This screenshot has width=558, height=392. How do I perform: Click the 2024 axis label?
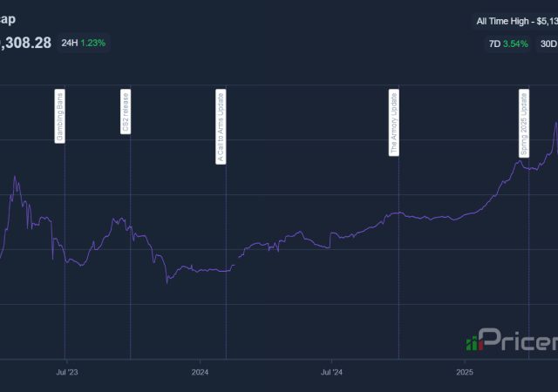coord(200,373)
